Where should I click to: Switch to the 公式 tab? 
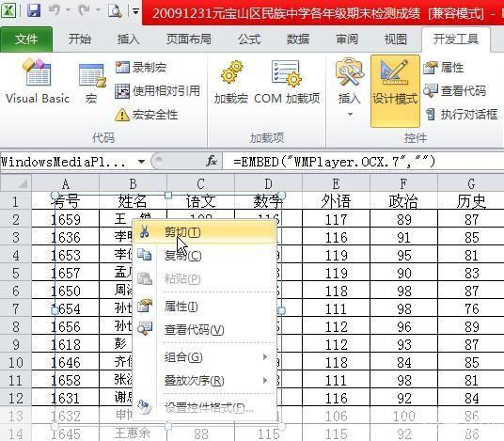pos(249,39)
